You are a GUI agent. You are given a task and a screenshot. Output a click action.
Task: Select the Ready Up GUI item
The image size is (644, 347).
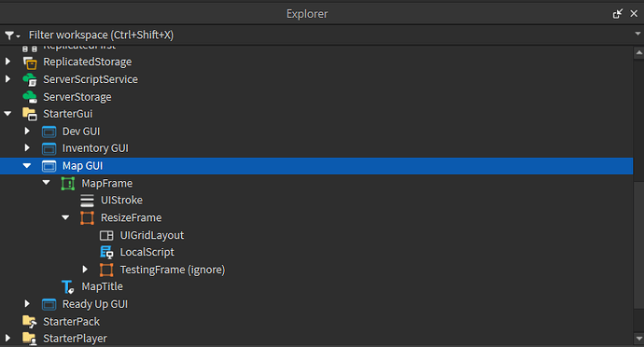95,304
